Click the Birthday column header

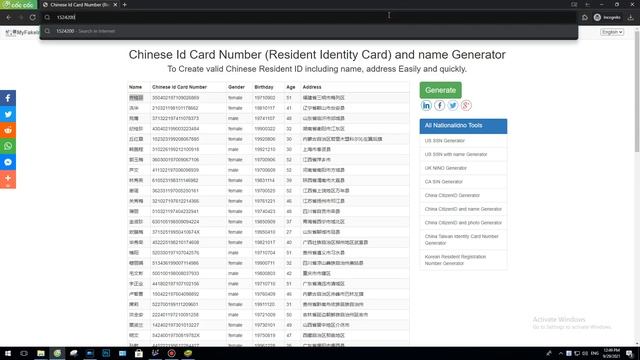coord(264,87)
